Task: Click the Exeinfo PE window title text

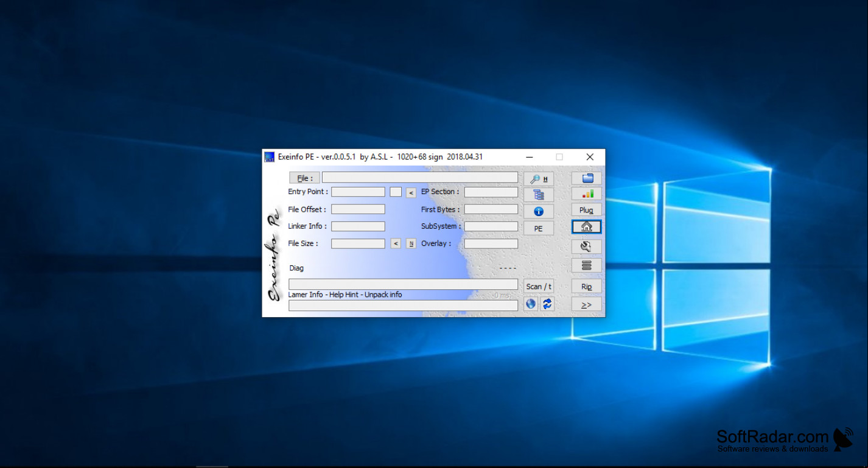Action: (380, 157)
